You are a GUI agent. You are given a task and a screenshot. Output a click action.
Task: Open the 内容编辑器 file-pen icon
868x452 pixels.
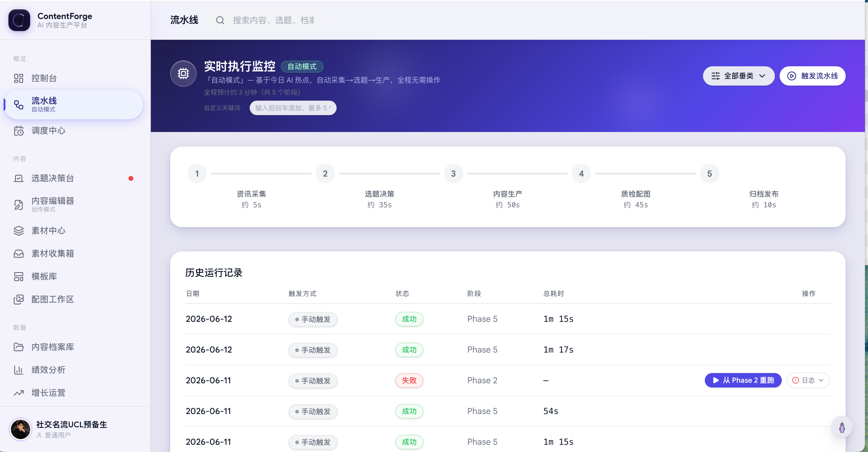(x=18, y=205)
